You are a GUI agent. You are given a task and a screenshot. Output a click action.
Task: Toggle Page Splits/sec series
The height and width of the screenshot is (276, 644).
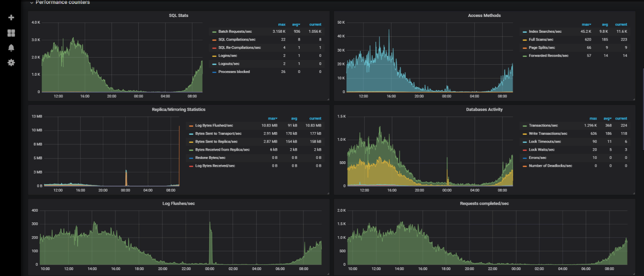point(542,48)
